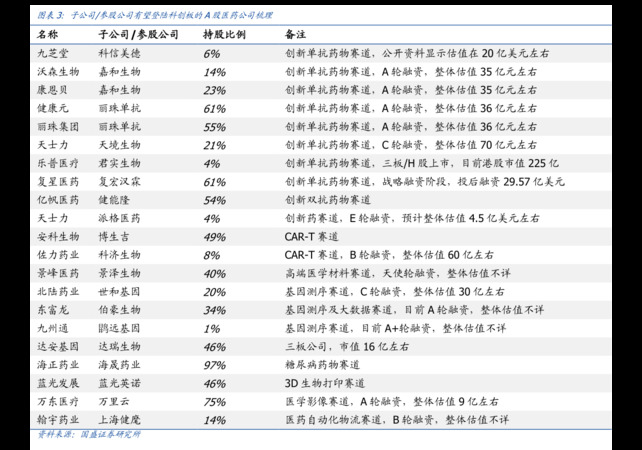Click the '创新双抗药物赛道' remark
This screenshot has width=642, height=450.
click(328, 200)
